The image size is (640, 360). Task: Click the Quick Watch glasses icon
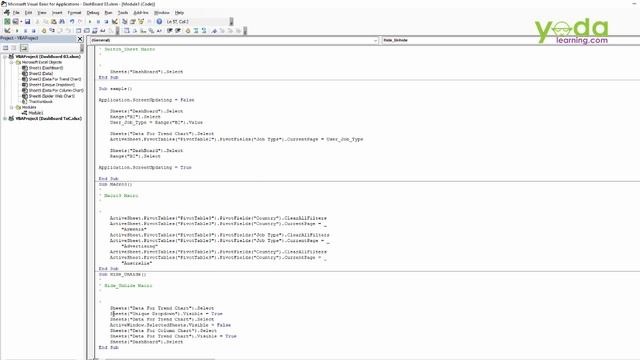(103, 31)
